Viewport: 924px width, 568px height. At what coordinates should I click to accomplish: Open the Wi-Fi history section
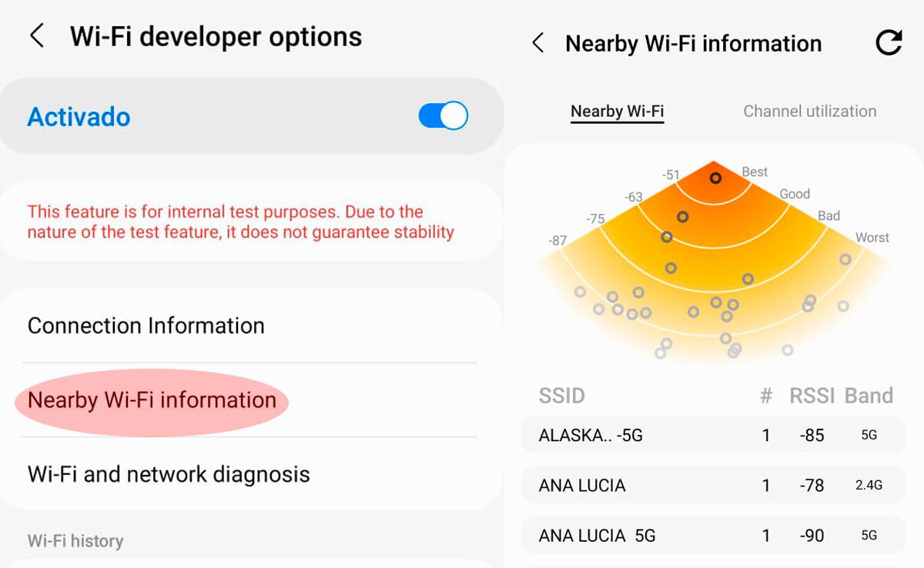(x=74, y=541)
